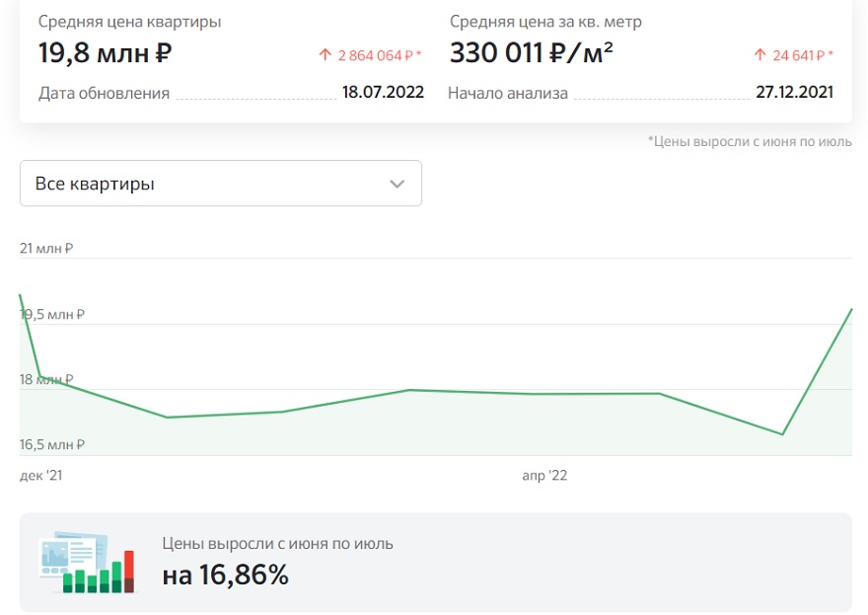This screenshot has height=615, width=868.
Task: Click the 'апр '22' axis label
Action: point(544,476)
